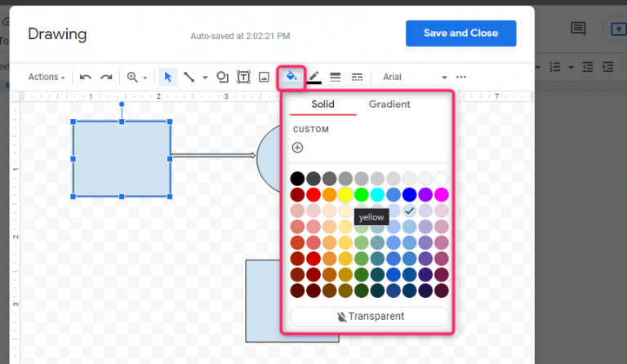This screenshot has height=364, width=627.
Task: Open comment history icon behind the dialog
Action: click(x=578, y=29)
